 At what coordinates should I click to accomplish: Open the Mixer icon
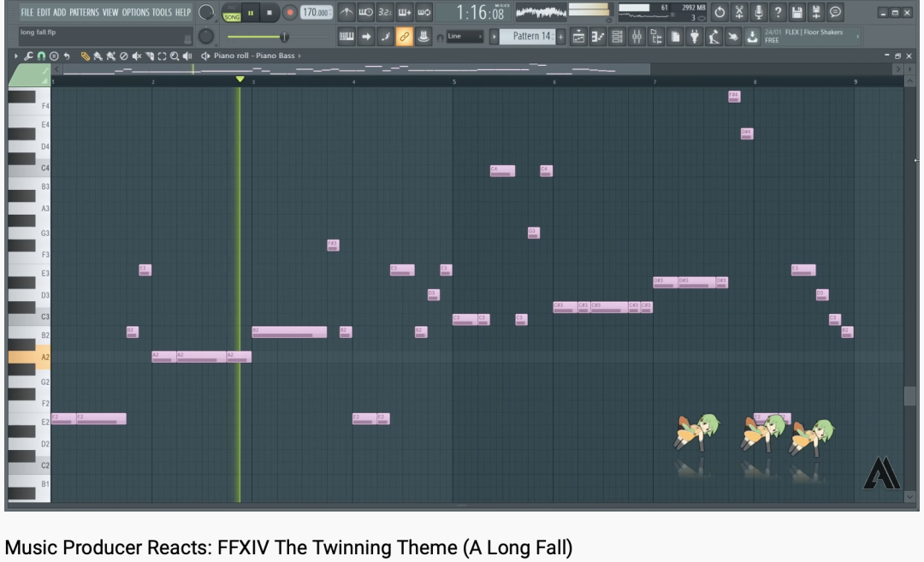pyautogui.click(x=637, y=37)
